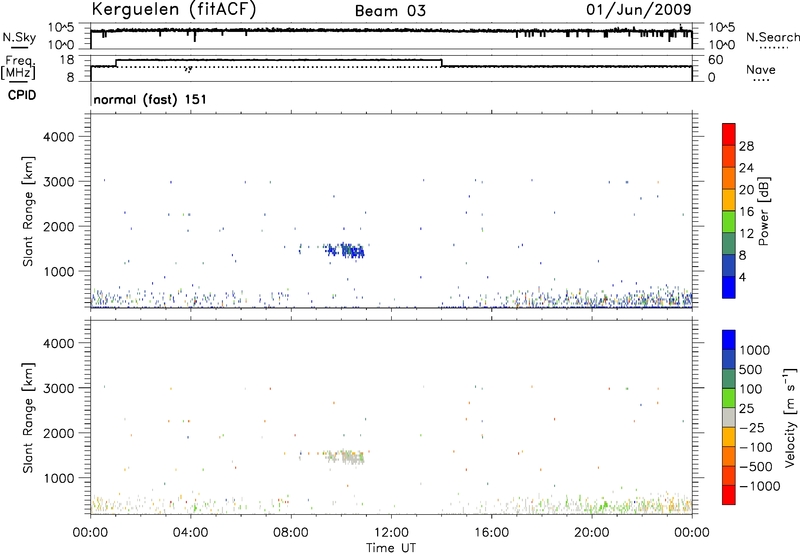Click the 'CPID' label
Viewport: 800px width, 554px height.
22,95
